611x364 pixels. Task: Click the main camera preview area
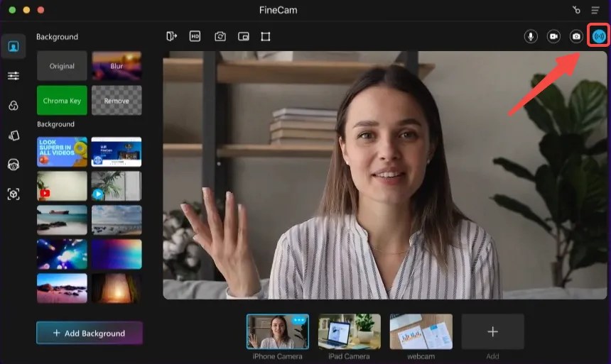(x=384, y=175)
